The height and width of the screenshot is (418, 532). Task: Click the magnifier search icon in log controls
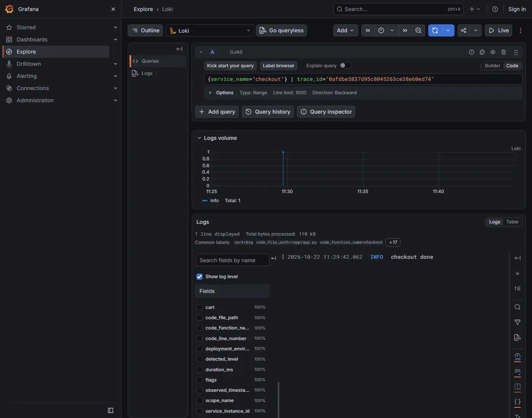(x=518, y=307)
